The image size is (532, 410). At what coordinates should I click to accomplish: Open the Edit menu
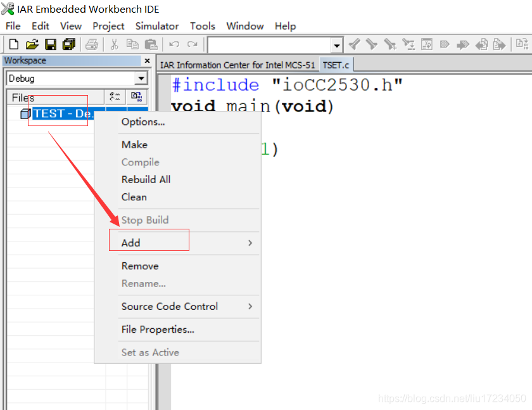click(41, 26)
